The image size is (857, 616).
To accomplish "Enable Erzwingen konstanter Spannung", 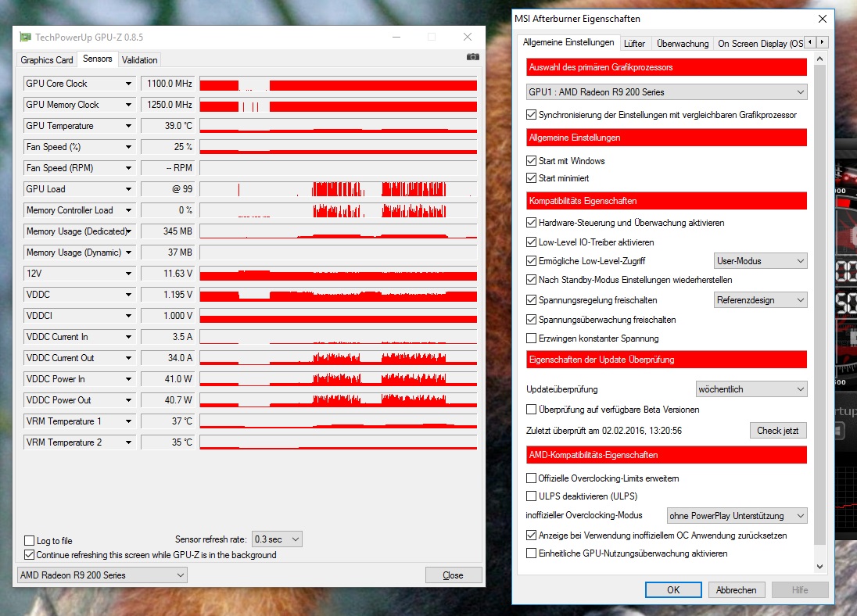I will pyautogui.click(x=531, y=338).
